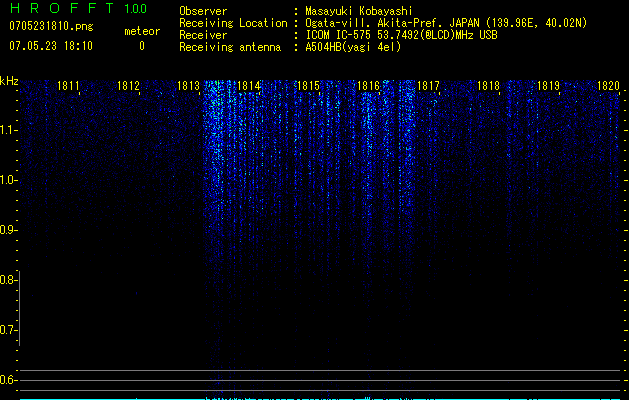629x400 pixels.
Task: Click the meteor count label
Action: tap(142, 31)
